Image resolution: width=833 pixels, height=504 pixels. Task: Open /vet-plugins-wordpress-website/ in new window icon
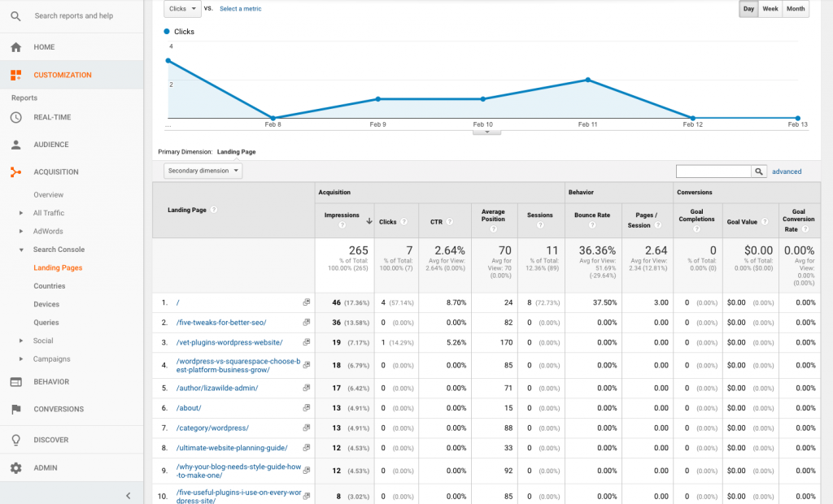coord(307,342)
